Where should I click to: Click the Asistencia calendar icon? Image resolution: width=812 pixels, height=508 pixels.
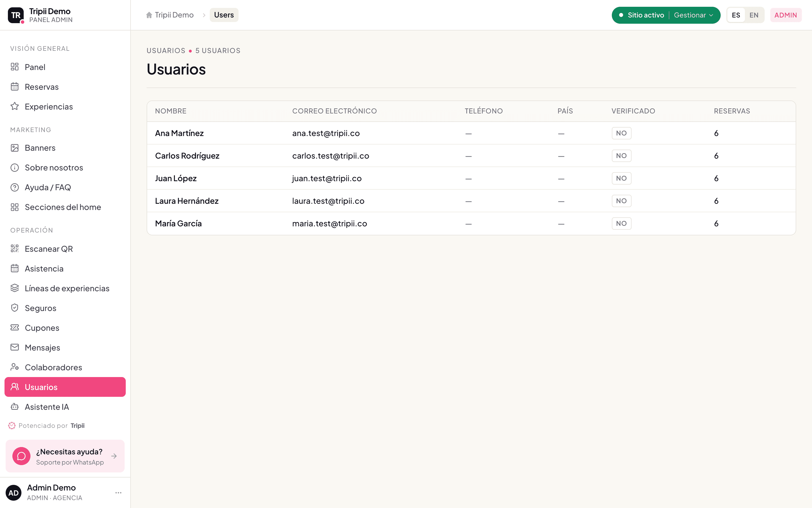[14, 268]
